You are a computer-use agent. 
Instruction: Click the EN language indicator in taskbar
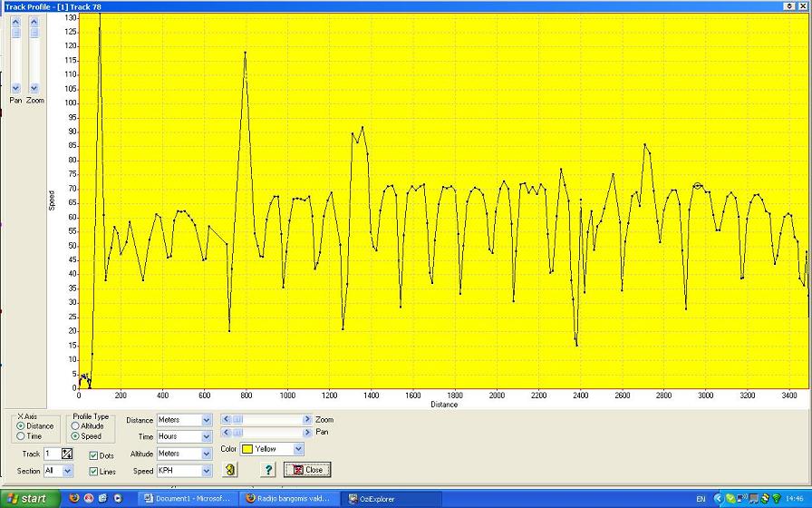pos(701,499)
